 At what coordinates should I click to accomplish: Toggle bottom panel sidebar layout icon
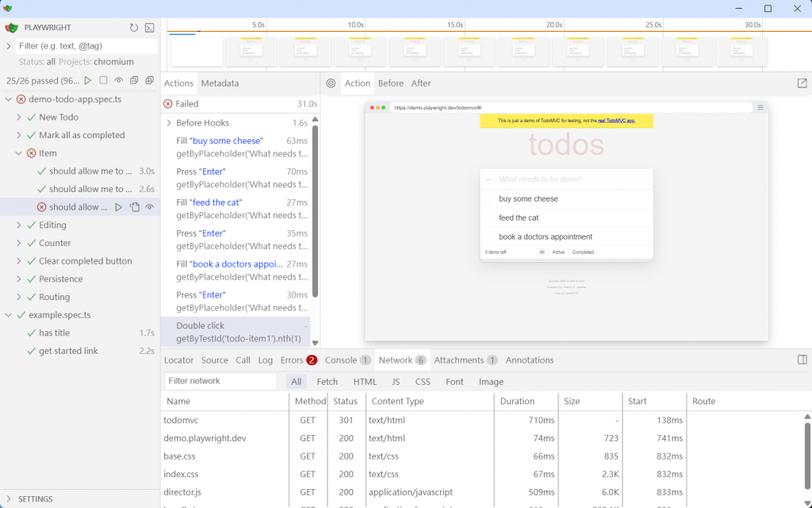802,360
